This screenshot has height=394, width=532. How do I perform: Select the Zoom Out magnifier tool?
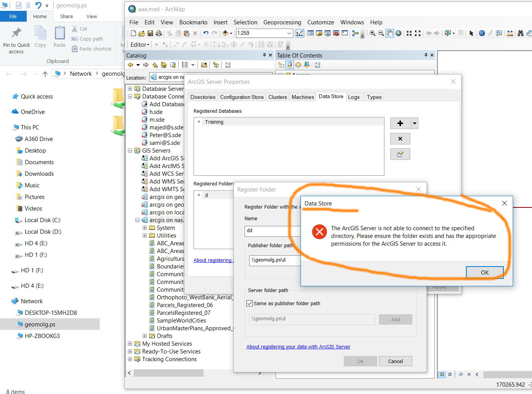(381, 33)
